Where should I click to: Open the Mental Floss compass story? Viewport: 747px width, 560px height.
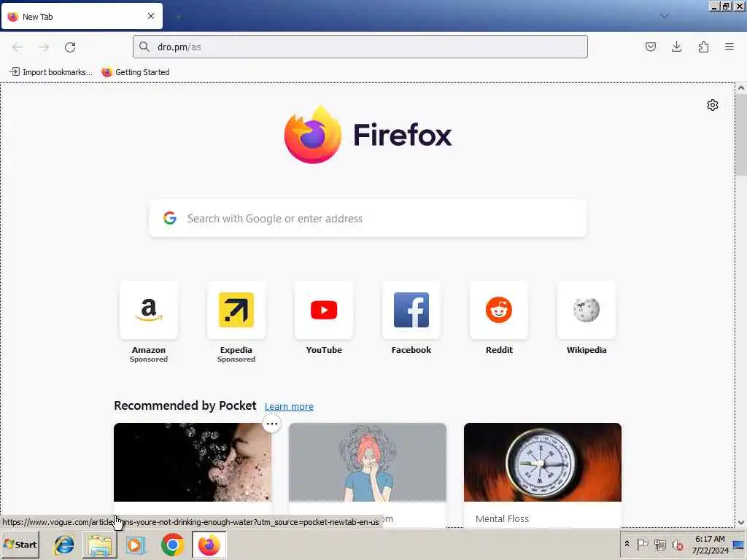click(543, 462)
